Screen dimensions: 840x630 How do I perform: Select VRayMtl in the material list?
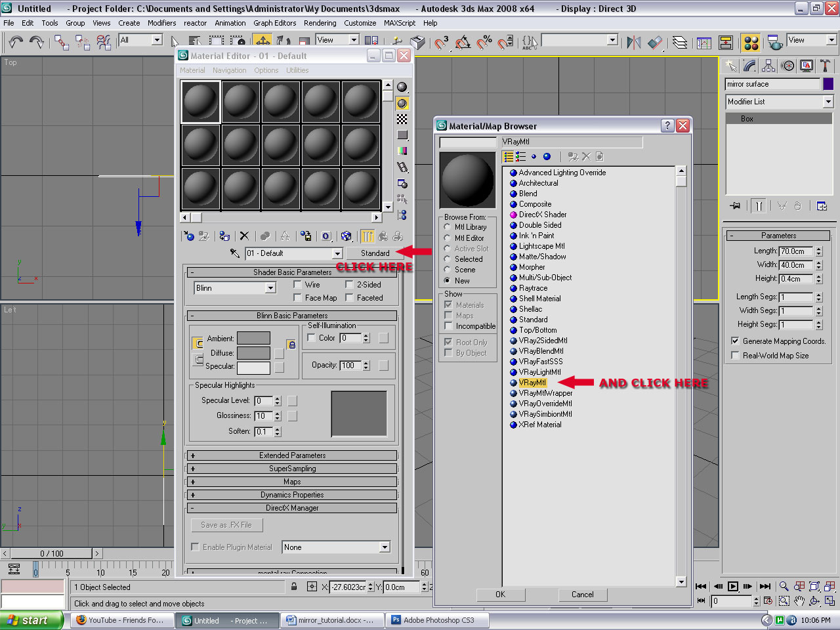pyautogui.click(x=532, y=383)
